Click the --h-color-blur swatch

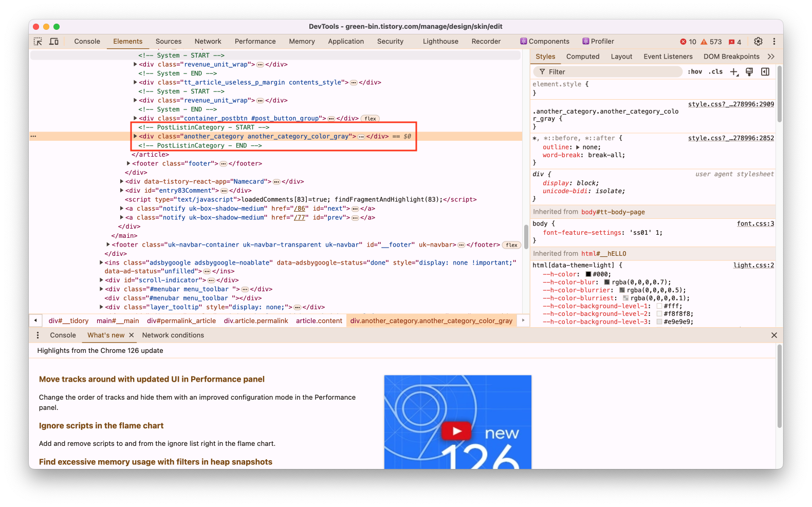point(607,283)
